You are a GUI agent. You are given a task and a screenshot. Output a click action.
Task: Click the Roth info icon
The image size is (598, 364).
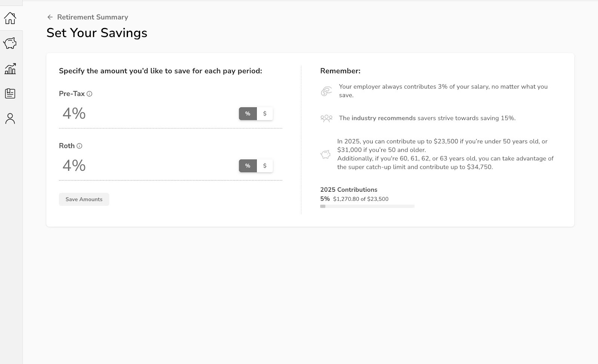click(x=79, y=146)
